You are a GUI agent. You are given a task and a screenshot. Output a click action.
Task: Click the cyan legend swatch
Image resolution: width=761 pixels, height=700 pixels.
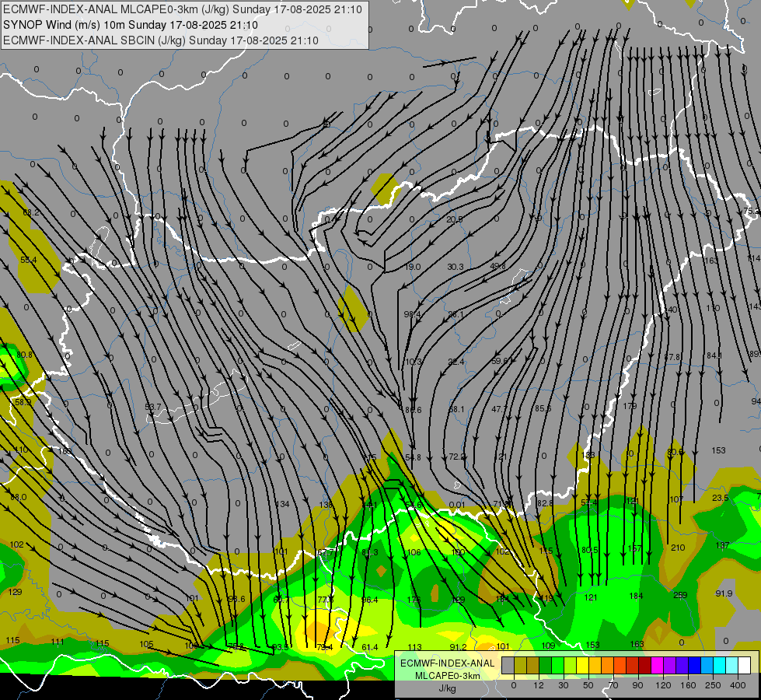[x=719, y=665]
